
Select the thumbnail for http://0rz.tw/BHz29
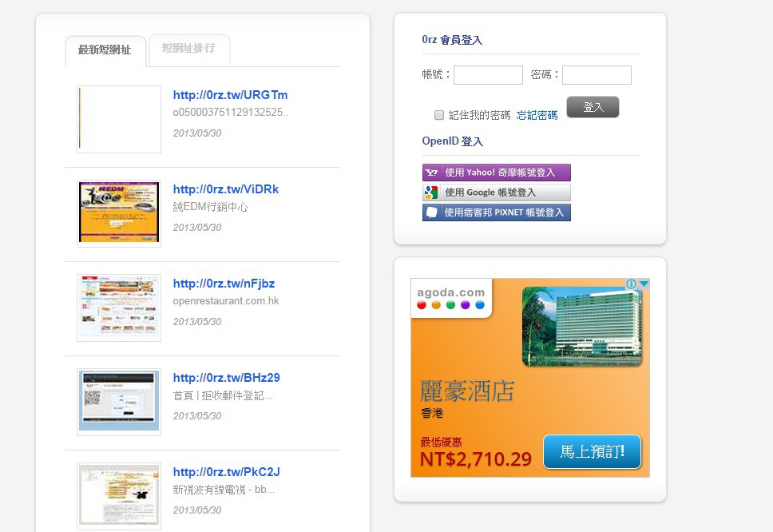[x=119, y=401]
